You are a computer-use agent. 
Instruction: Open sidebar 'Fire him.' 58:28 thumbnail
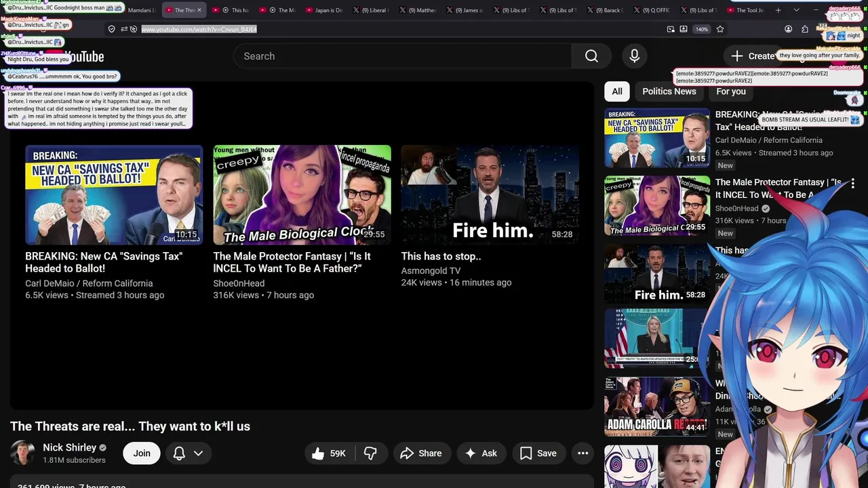(657, 273)
